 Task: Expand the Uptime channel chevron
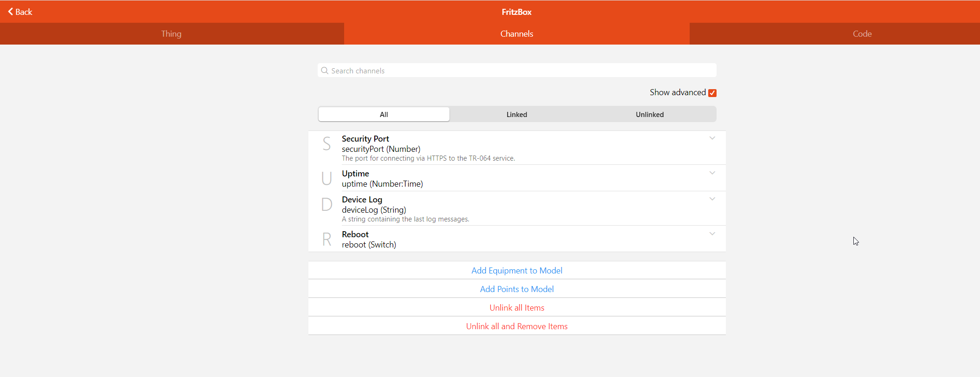click(x=712, y=173)
